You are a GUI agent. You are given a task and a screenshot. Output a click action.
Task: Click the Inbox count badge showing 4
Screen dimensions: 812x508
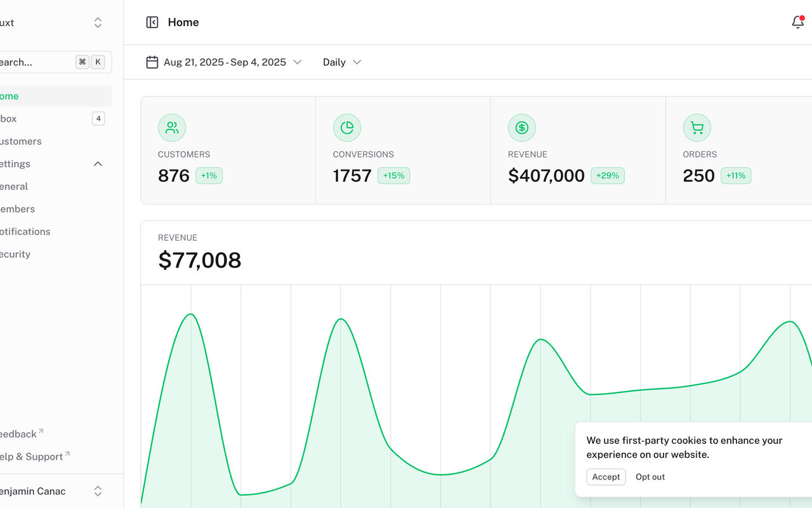point(98,119)
